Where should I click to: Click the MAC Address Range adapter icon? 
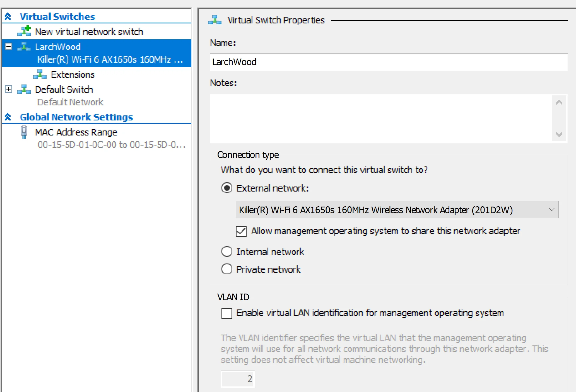[x=24, y=132]
